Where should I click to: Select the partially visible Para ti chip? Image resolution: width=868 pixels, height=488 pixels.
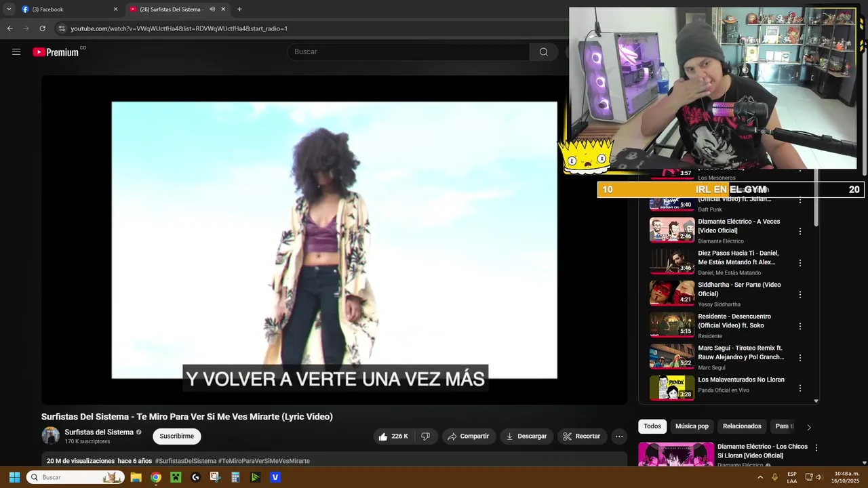point(784,426)
